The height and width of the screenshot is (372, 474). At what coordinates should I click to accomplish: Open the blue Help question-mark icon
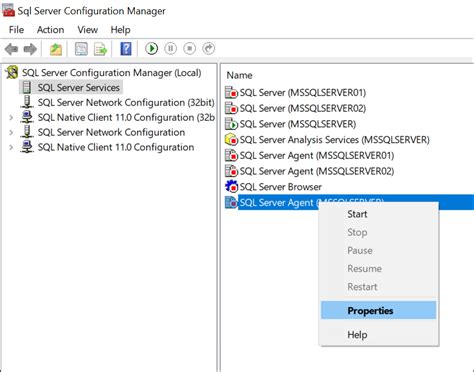126,49
